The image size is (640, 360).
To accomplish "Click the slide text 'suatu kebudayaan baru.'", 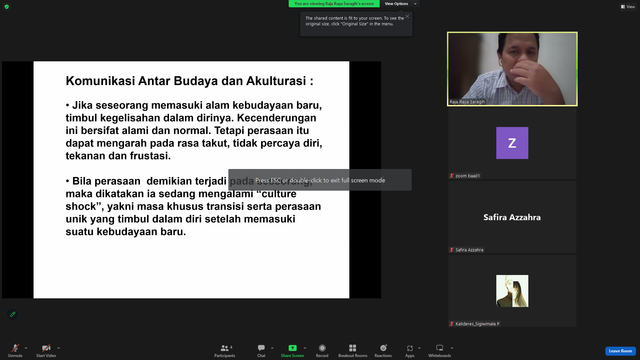I will (x=126, y=232).
